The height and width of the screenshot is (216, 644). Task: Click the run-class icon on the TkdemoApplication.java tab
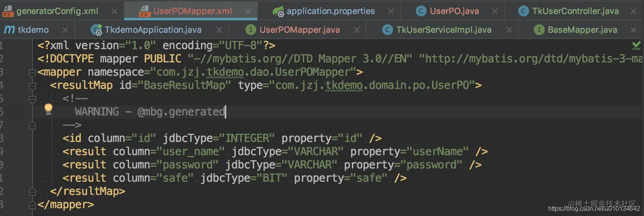tap(97, 30)
